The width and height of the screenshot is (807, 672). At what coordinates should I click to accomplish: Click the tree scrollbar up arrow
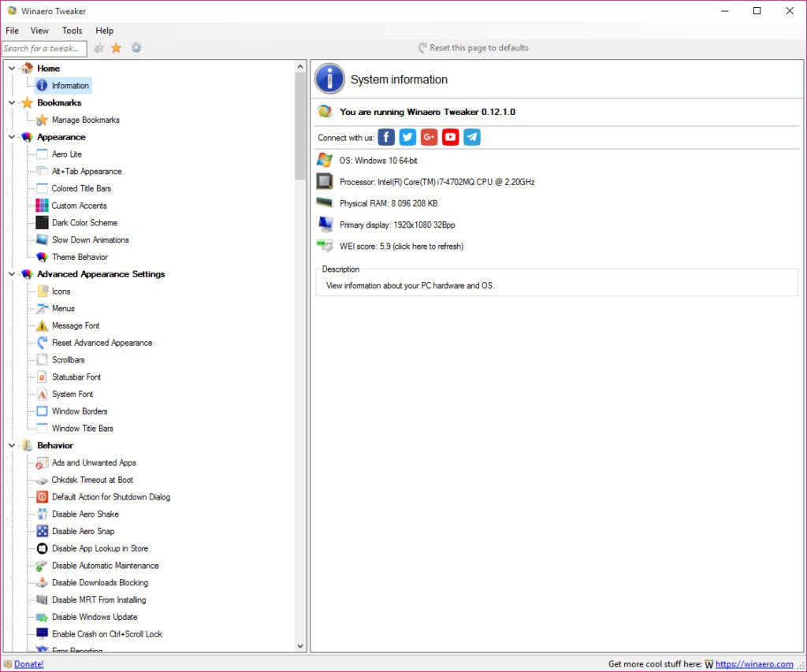pos(300,66)
